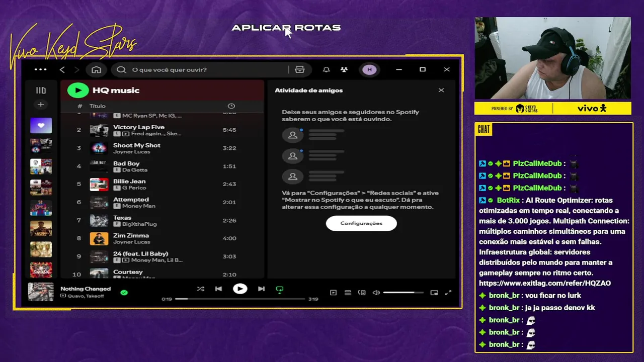
Task: Open the Nothing Changed album art
Action: coord(41,292)
